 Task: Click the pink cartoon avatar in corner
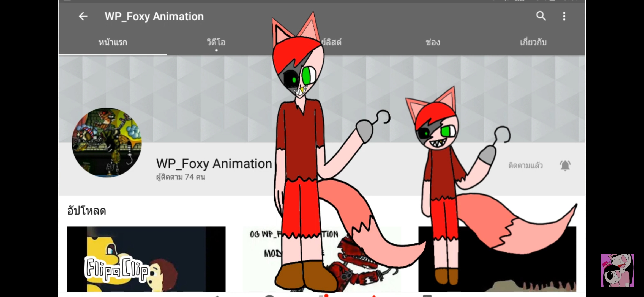click(x=618, y=271)
